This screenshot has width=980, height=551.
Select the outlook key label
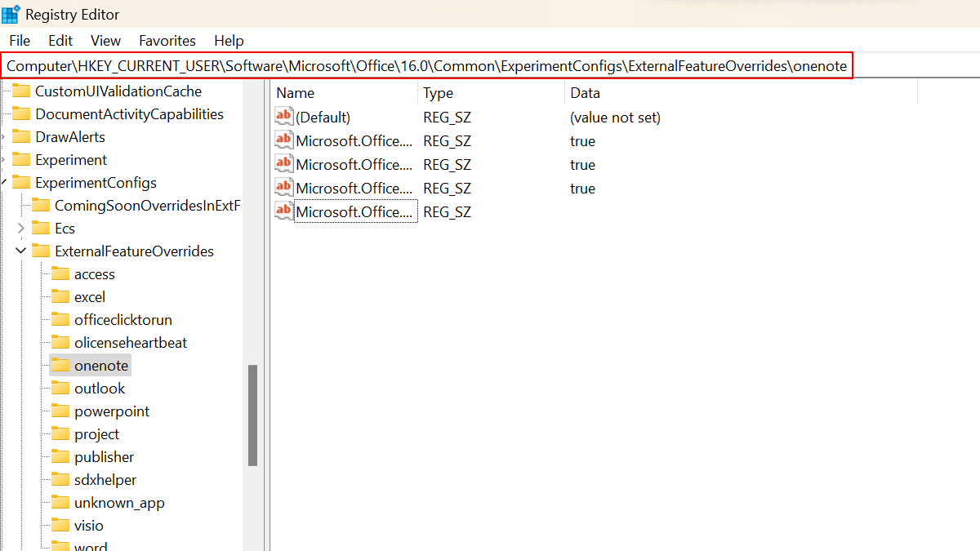[x=100, y=389]
